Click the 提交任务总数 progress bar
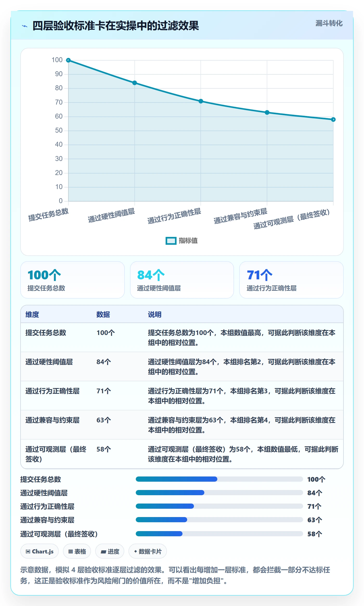Screen dimensions: 364x606 coord(219,479)
